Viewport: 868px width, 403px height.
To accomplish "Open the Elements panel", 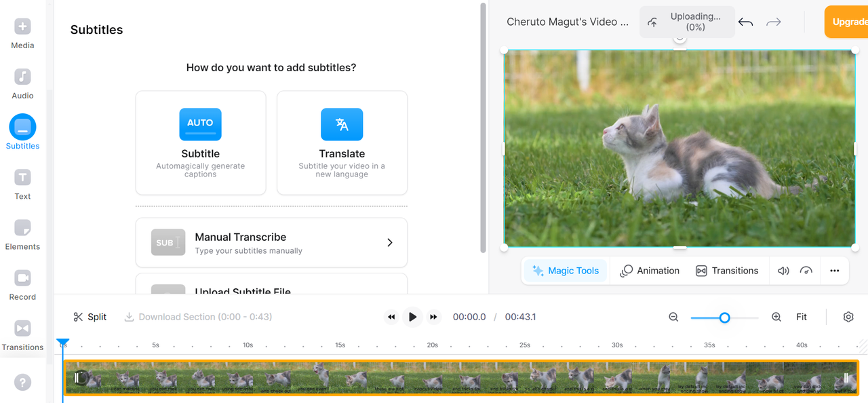I will point(22,234).
